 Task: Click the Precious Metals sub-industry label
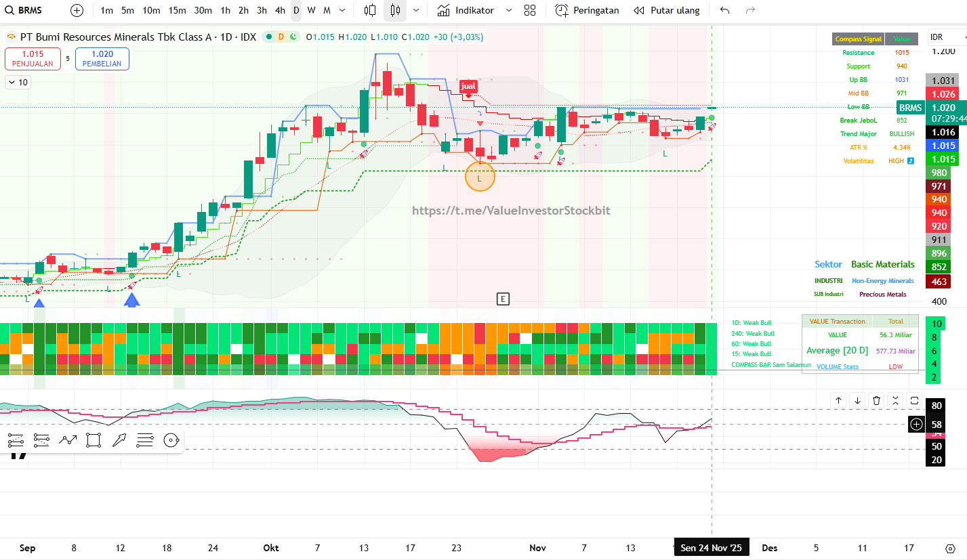(x=883, y=295)
